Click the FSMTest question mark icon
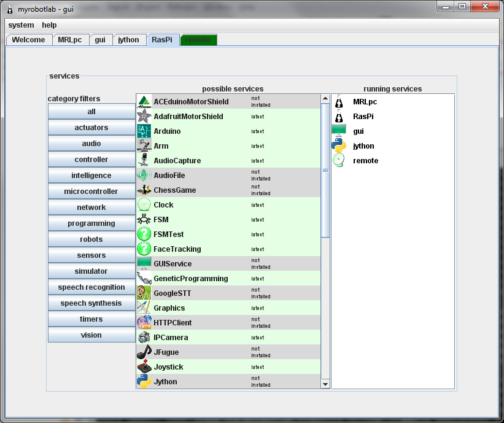Image resolution: width=504 pixels, height=423 pixels. click(144, 234)
